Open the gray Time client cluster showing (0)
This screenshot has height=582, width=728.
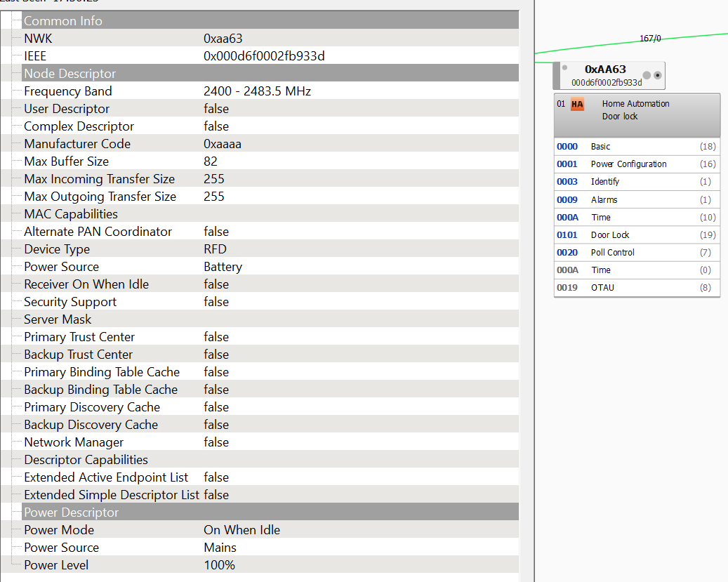point(637,270)
